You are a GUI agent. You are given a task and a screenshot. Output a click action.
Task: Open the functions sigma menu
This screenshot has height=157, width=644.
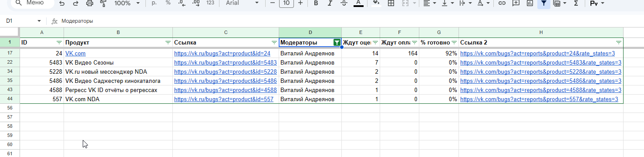point(576,3)
